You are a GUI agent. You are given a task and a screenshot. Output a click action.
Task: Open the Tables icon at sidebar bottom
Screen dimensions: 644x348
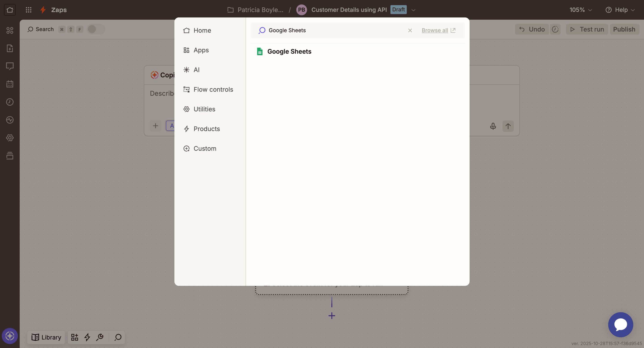pyautogui.click(x=10, y=155)
